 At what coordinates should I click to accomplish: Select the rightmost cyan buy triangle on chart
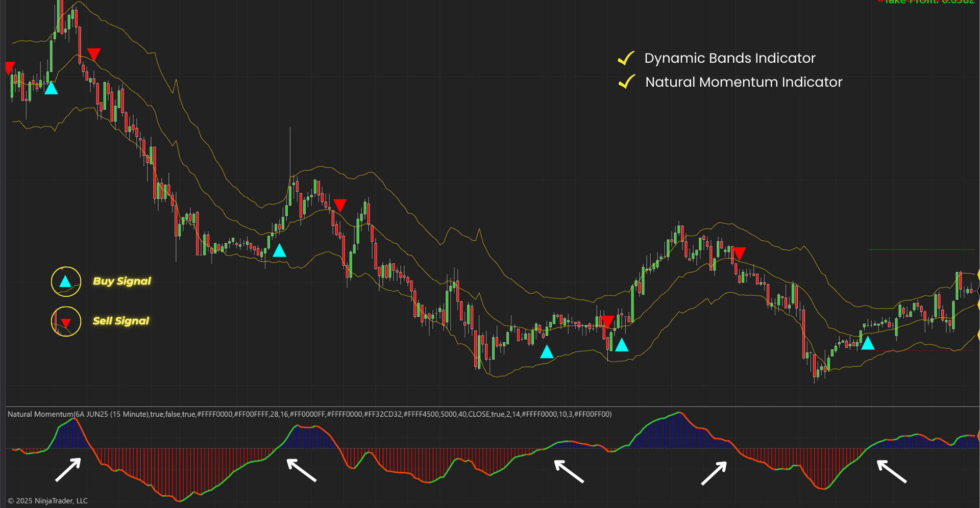click(868, 343)
